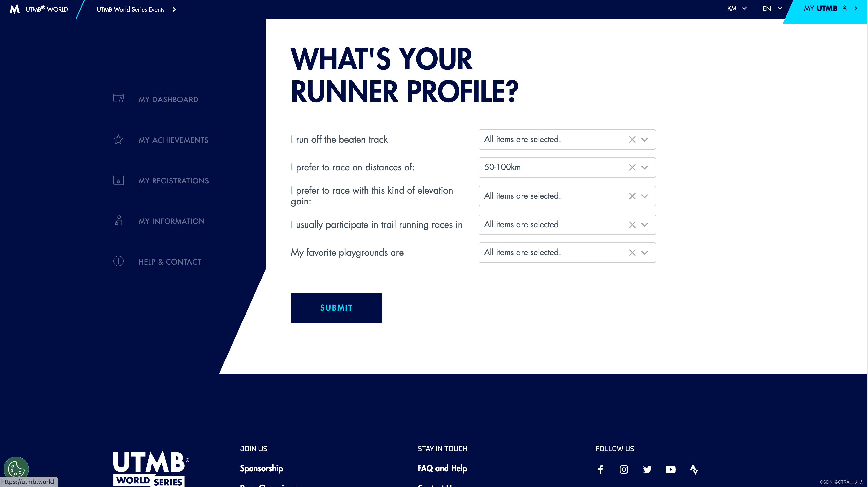868x487 pixels.
Task: Clear the beaten track selection
Action: coord(632,140)
